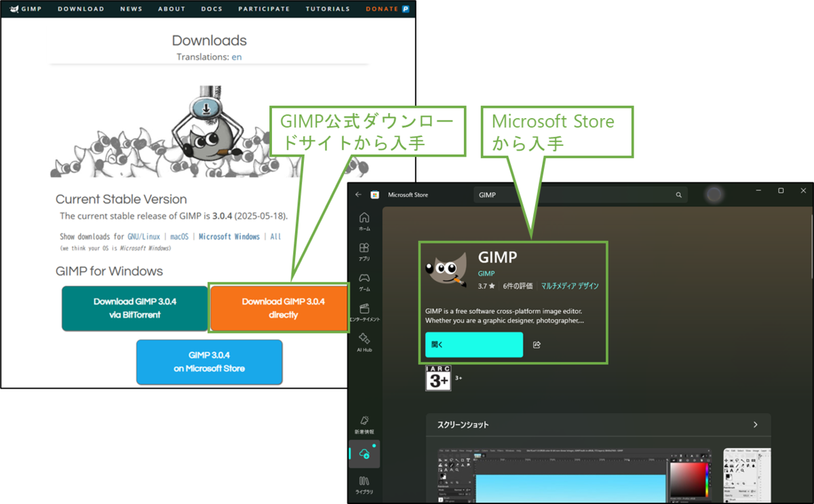The width and height of the screenshot is (814, 504).
Task: Maximize the Microsoft Store window
Action: tap(781, 191)
